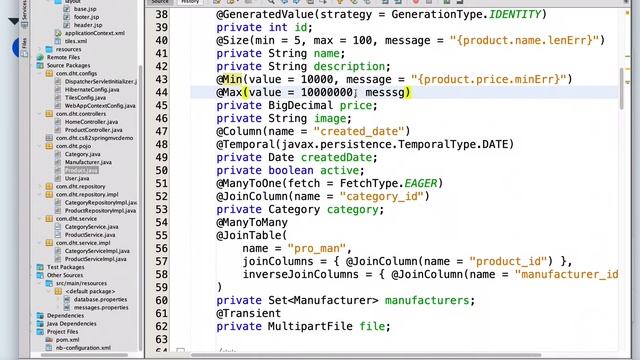Click the "createdDate" field name
The width and height of the screenshot is (640, 360).
tap(336, 158)
